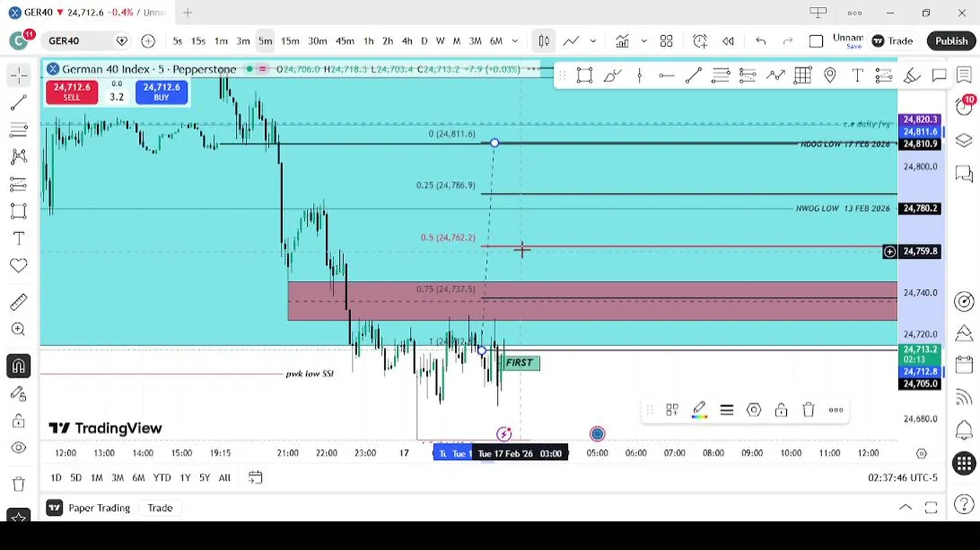Select the diagonal trend line in favorites bar
The height and width of the screenshot is (550, 980).
[x=693, y=75]
